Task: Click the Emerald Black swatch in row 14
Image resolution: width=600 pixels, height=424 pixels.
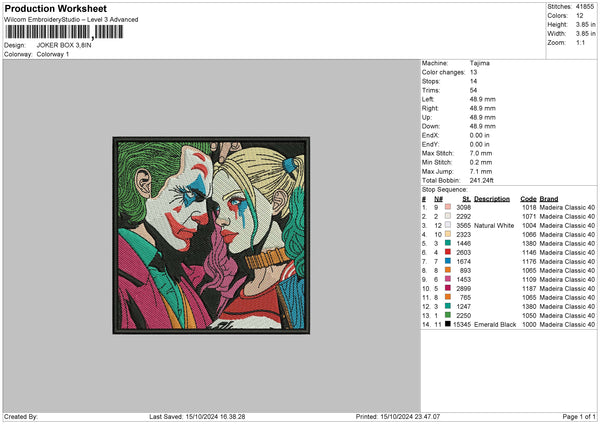Action: pyautogui.click(x=448, y=324)
